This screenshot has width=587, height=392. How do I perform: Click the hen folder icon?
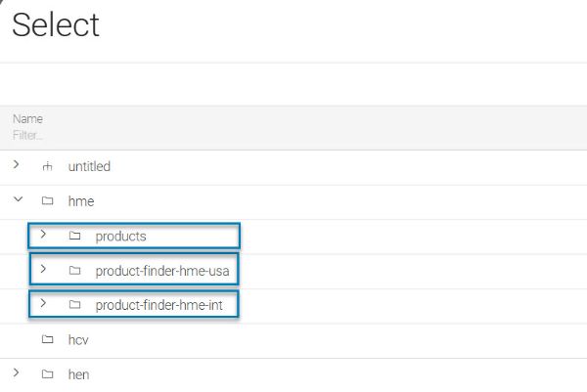(47, 374)
